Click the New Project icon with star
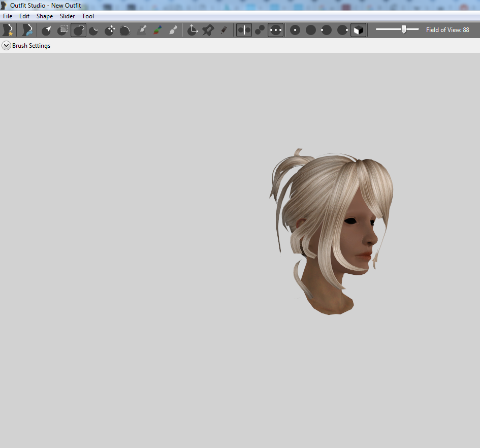 click(x=8, y=30)
